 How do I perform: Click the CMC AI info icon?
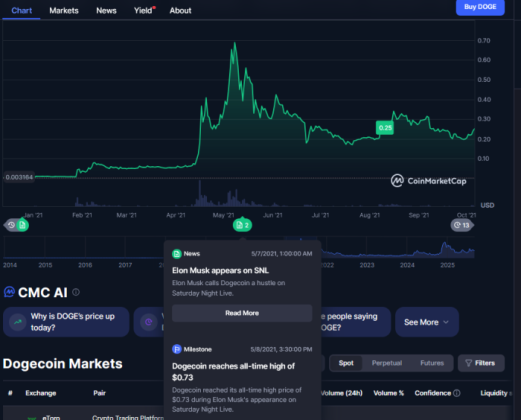[x=76, y=292]
